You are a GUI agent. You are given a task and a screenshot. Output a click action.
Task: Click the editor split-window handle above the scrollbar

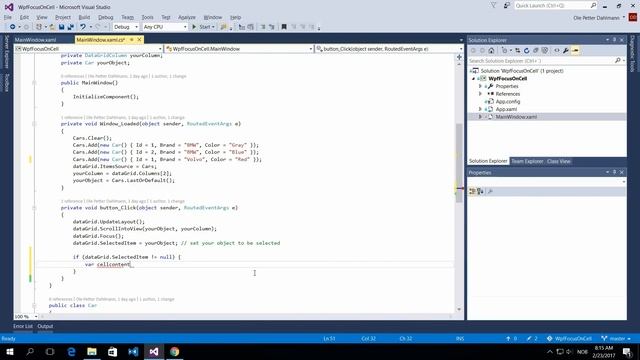pos(459,57)
